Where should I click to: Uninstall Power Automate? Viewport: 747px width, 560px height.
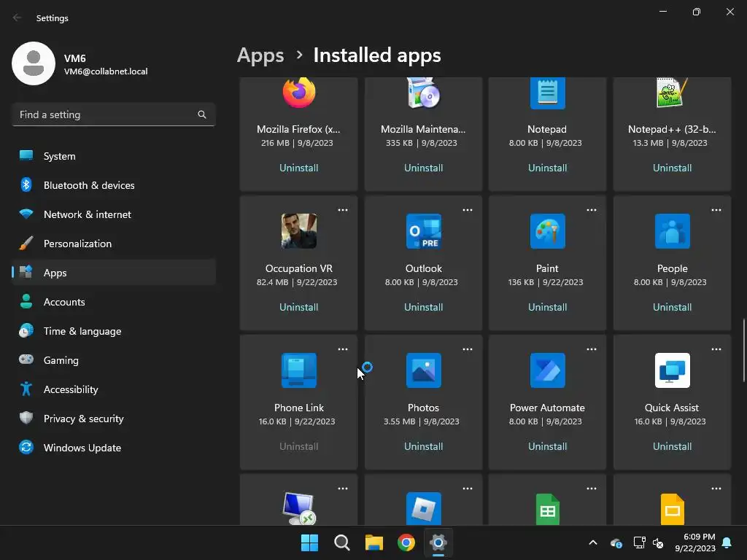(547, 447)
